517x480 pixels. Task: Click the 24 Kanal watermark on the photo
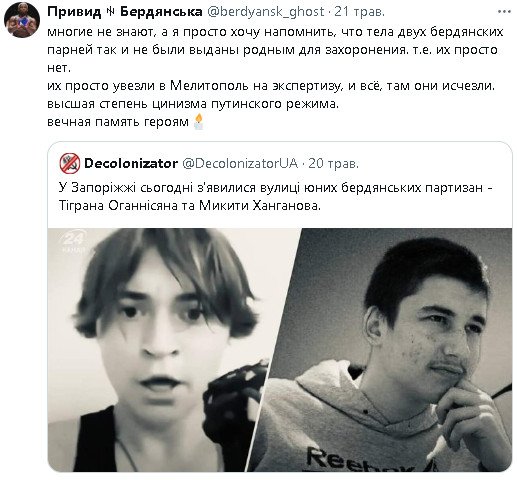74,242
